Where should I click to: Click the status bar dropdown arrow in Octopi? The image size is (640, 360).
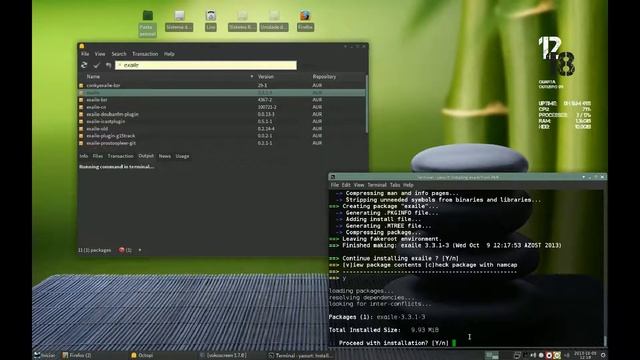pos(140,250)
